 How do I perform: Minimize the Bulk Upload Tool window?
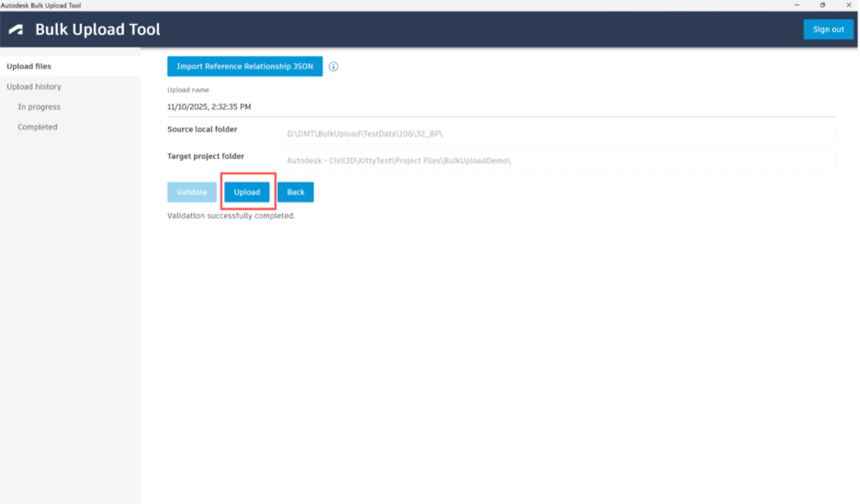point(797,6)
